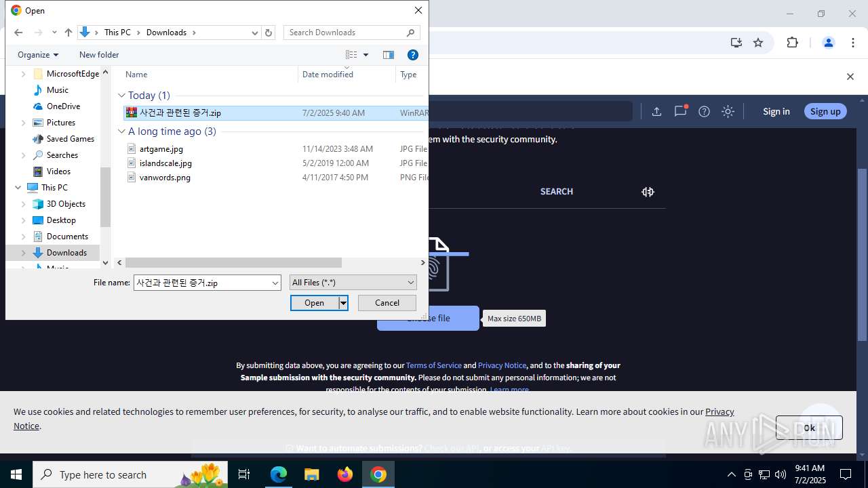Open Chrome three-dot menu

tap(853, 43)
